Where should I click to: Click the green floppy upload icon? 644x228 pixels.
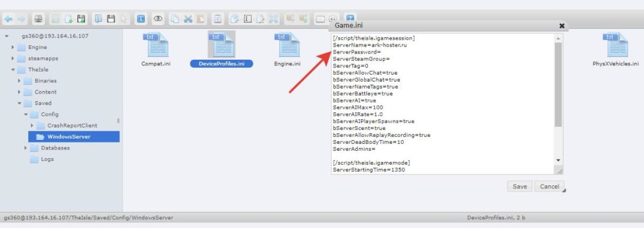pyautogui.click(x=81, y=19)
